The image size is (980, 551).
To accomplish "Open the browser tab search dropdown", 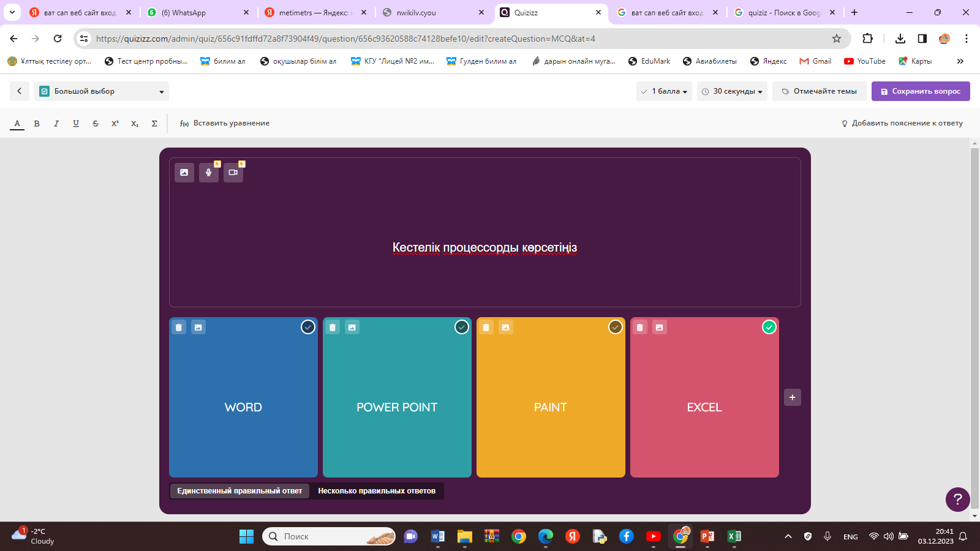I will (12, 12).
